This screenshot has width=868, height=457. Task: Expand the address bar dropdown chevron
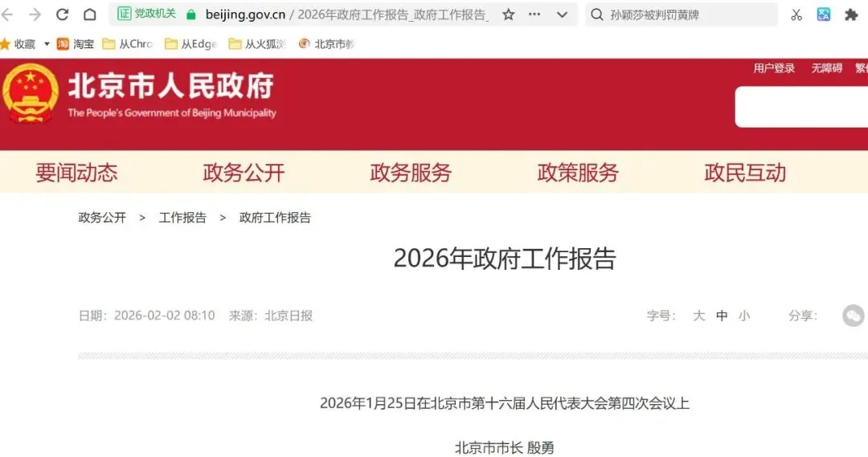coord(562,15)
